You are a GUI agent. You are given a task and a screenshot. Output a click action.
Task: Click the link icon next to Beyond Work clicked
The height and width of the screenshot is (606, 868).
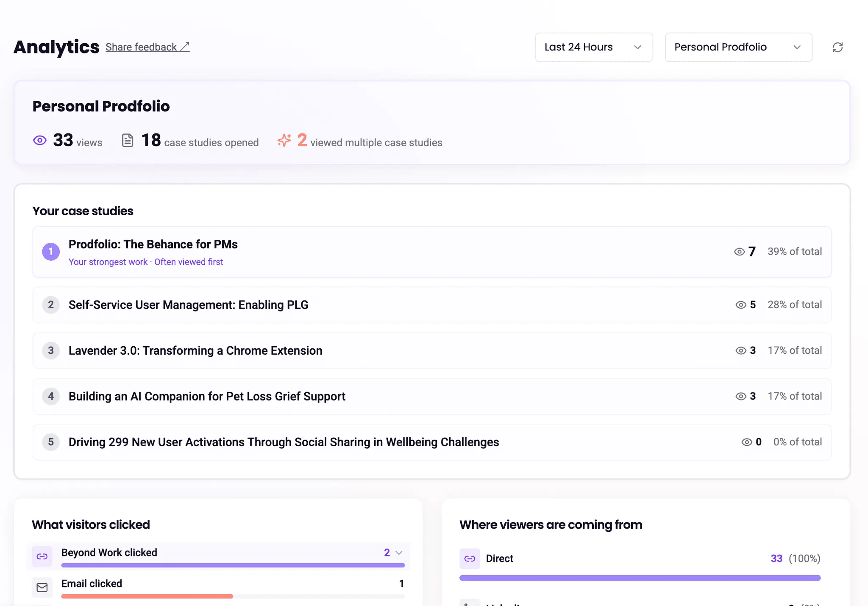coord(42,556)
